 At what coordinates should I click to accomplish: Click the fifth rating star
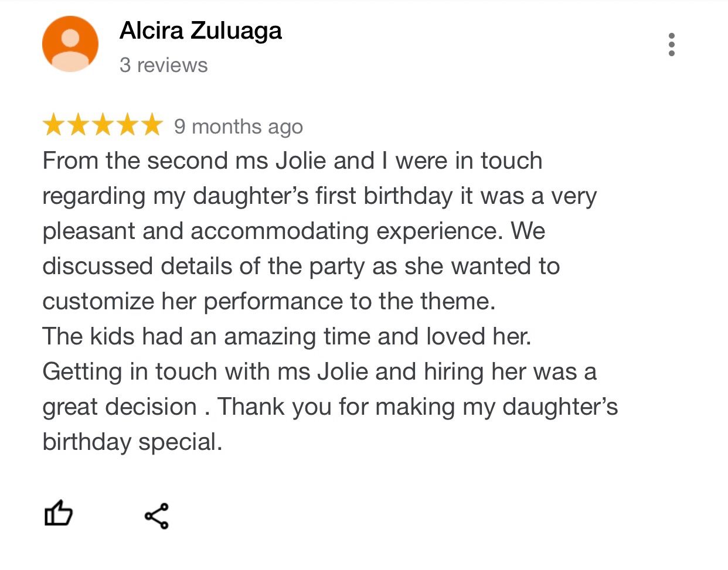152,125
